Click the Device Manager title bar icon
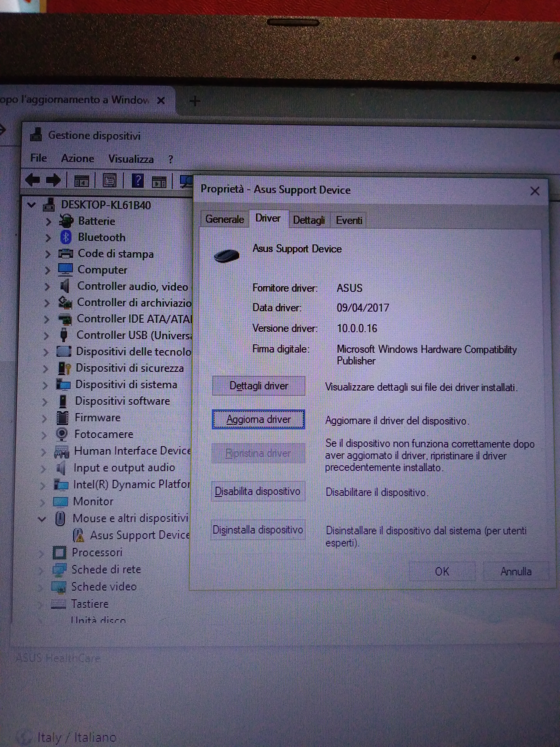This screenshot has height=747, width=560. (36, 135)
